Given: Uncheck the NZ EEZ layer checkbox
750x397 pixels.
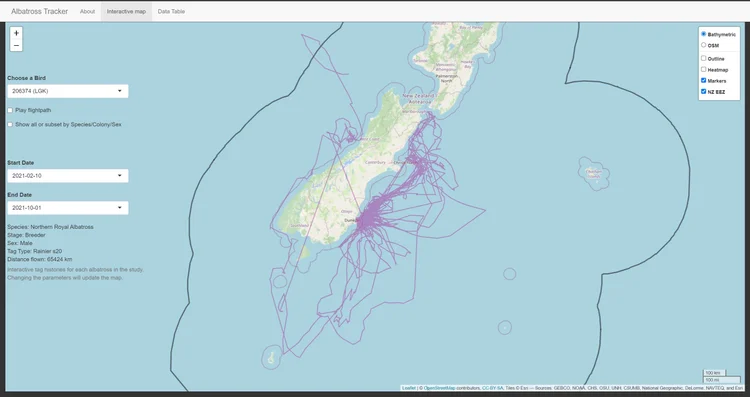Looking at the screenshot, I should click(704, 91).
